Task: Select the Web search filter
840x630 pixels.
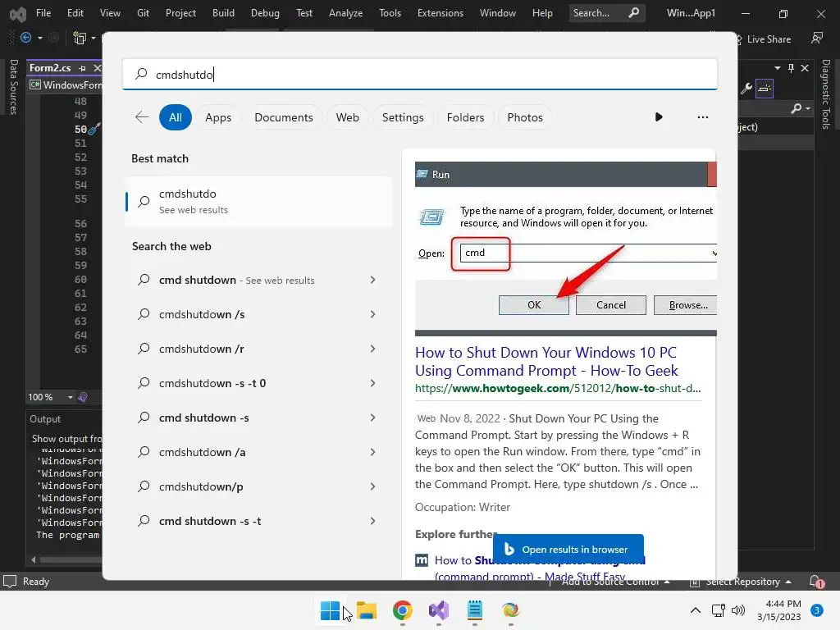Action: pos(347,117)
